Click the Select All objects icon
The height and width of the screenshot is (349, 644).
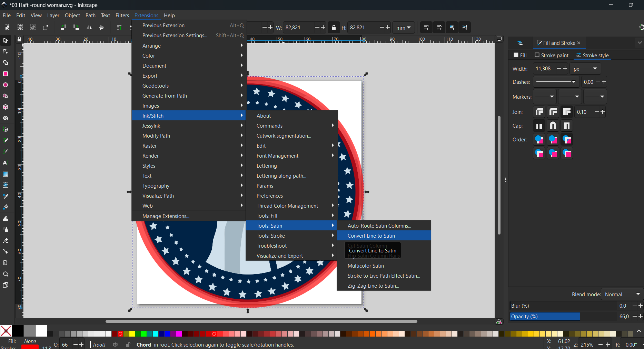click(x=7, y=27)
